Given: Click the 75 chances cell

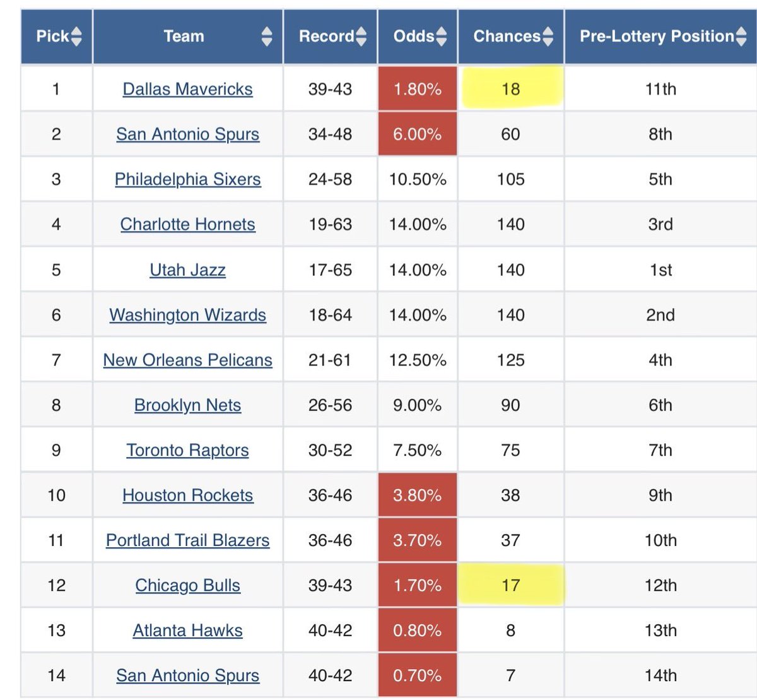Looking at the screenshot, I should coord(511,450).
